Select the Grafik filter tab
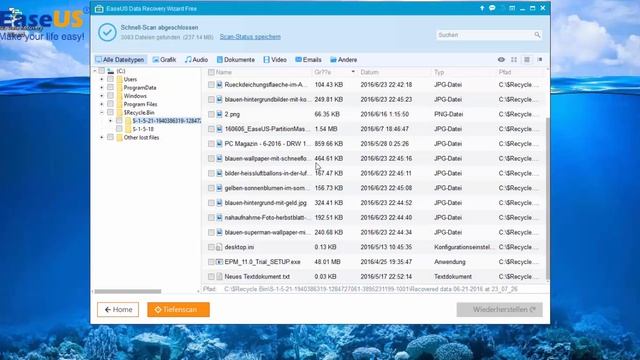The height and width of the screenshot is (360, 640). tap(164, 60)
